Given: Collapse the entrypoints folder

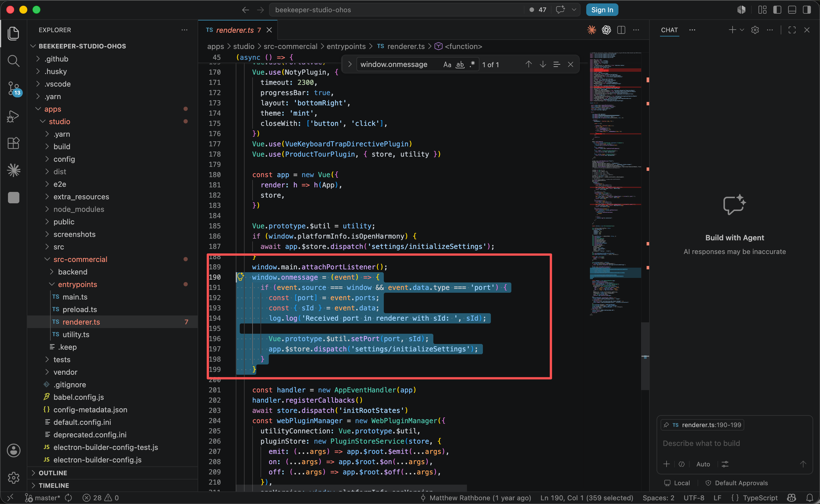Looking at the screenshot, I should point(77,284).
